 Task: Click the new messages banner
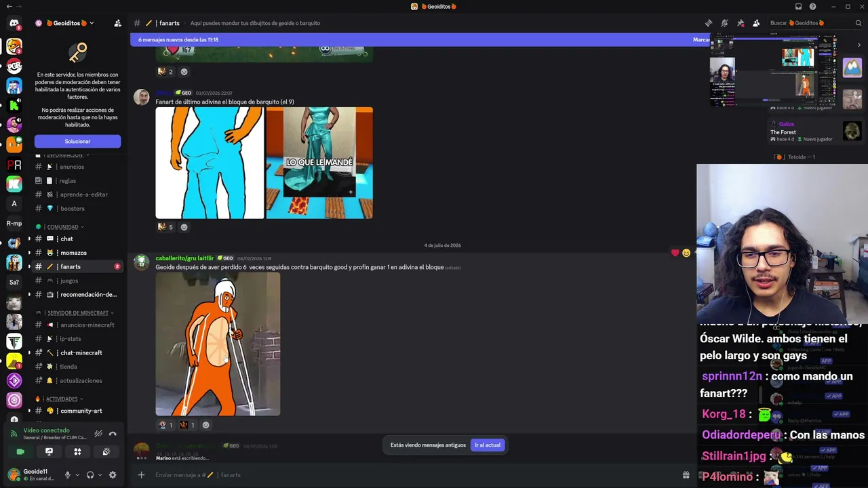[x=420, y=40]
